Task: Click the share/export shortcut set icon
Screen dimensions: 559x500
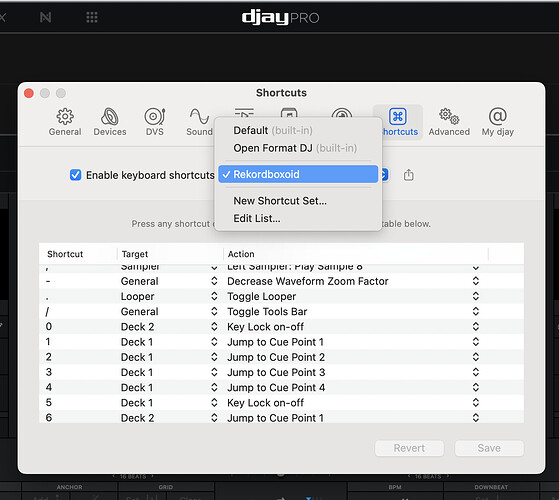Action: [x=409, y=175]
